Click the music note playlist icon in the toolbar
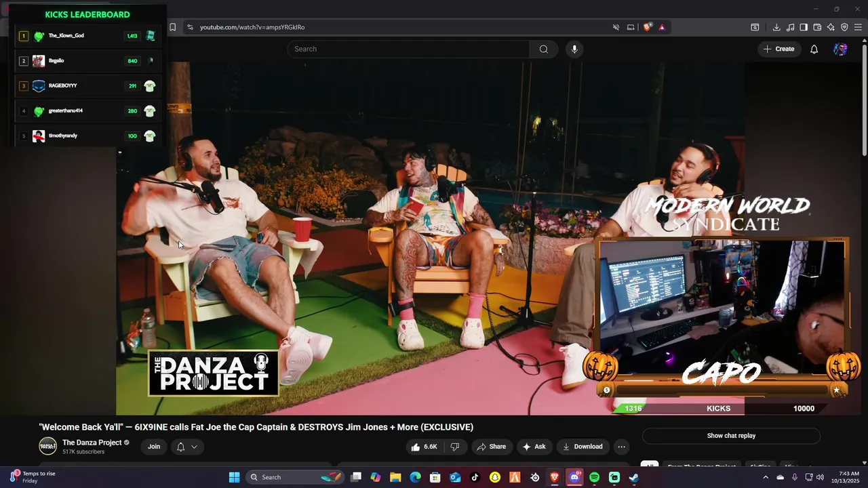This screenshot has width=868, height=488. pos(790,27)
